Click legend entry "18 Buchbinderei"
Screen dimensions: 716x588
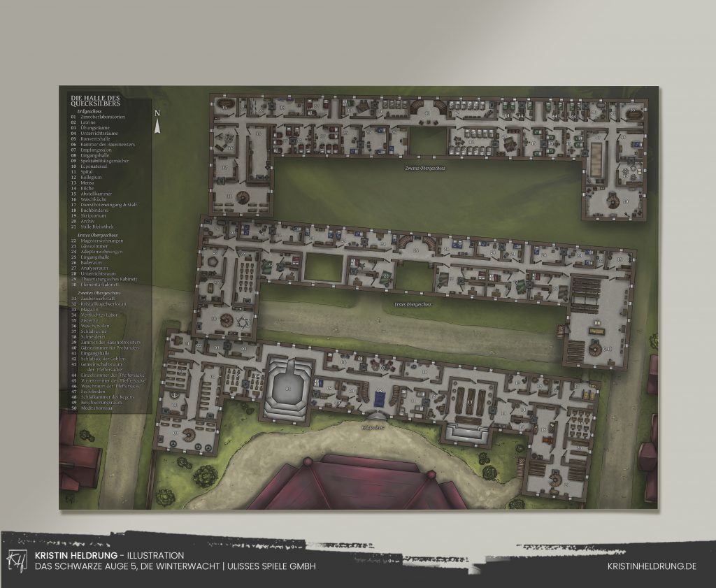(x=89, y=210)
